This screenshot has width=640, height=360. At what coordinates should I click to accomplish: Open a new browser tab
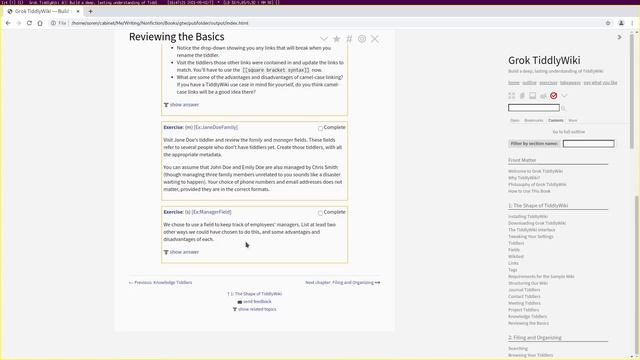tap(91, 11)
